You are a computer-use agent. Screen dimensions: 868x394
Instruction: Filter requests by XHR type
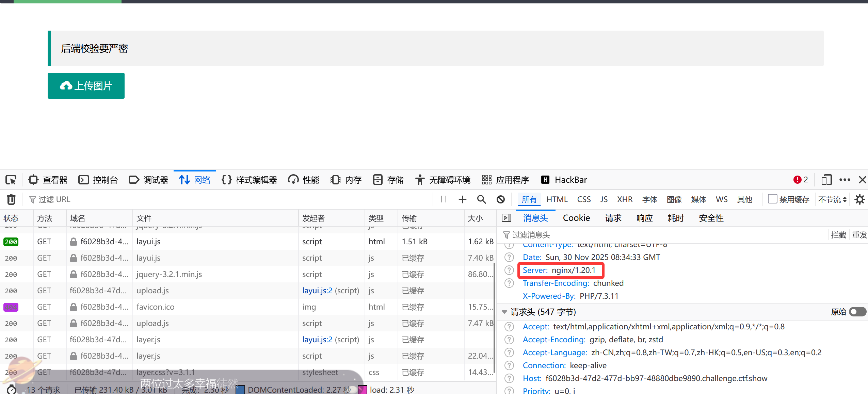point(625,199)
